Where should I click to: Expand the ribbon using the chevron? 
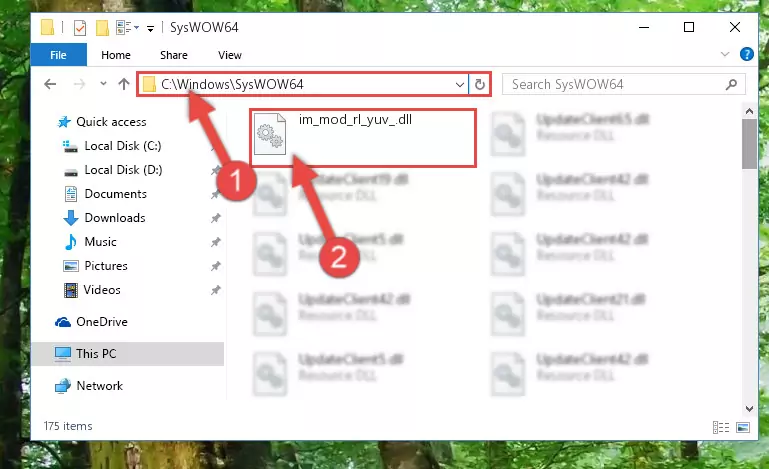725,54
